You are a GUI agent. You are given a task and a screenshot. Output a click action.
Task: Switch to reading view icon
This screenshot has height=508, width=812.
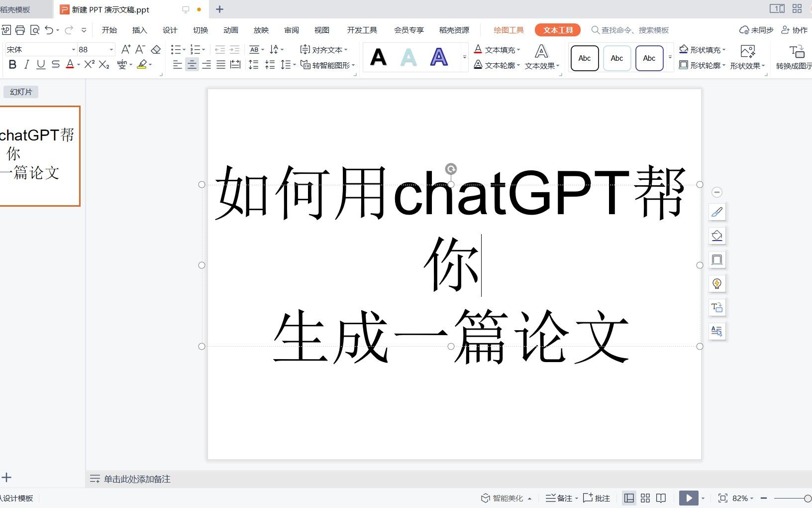[661, 498]
